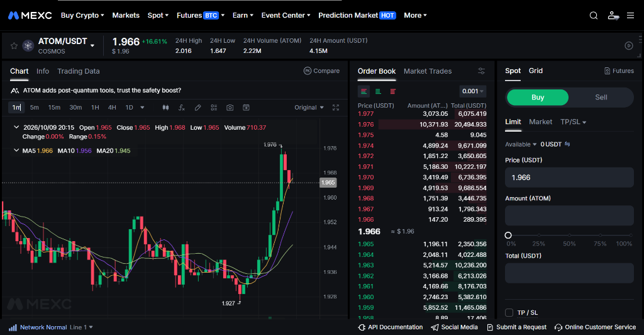Collapse the OHLC candle info row
The width and height of the screenshot is (644, 335).
[16, 127]
